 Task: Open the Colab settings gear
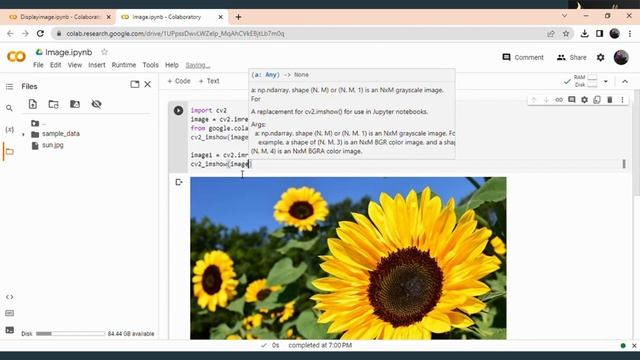[600, 58]
